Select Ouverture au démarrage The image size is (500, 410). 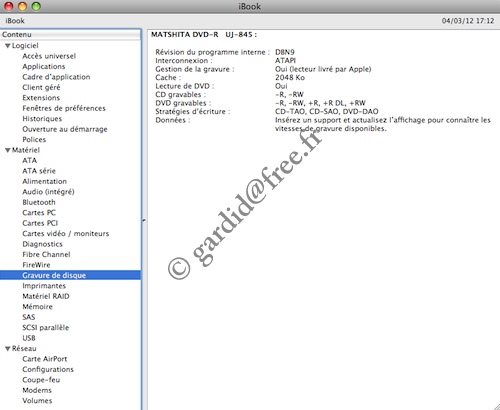pyautogui.click(x=65, y=129)
